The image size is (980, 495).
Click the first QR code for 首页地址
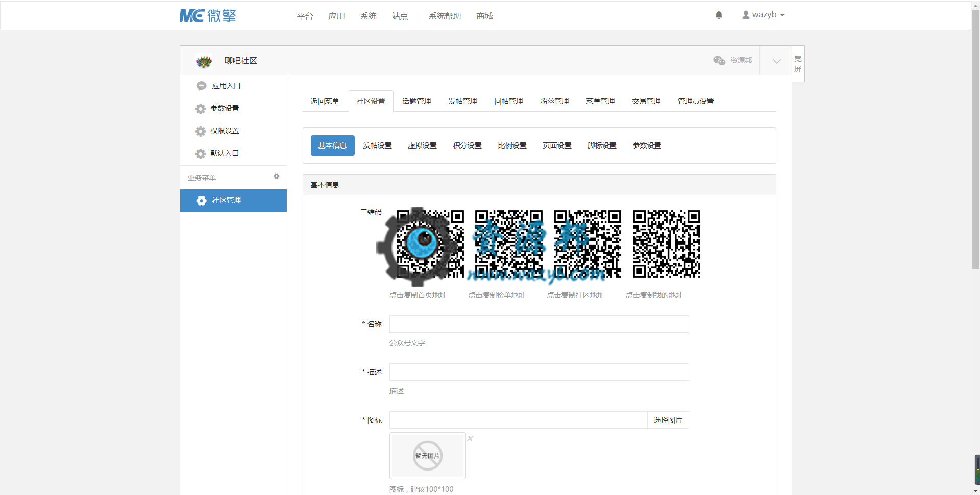click(430, 244)
